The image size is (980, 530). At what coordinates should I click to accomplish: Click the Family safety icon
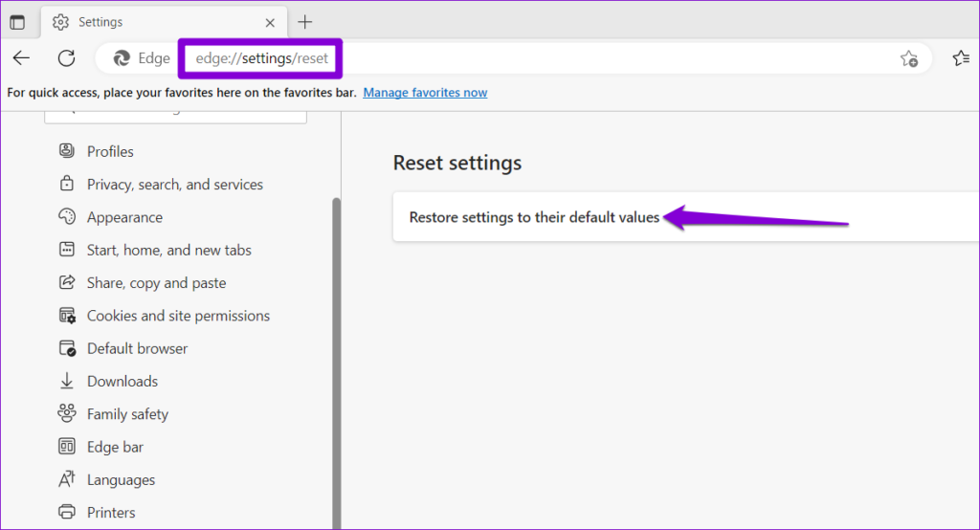tap(67, 413)
